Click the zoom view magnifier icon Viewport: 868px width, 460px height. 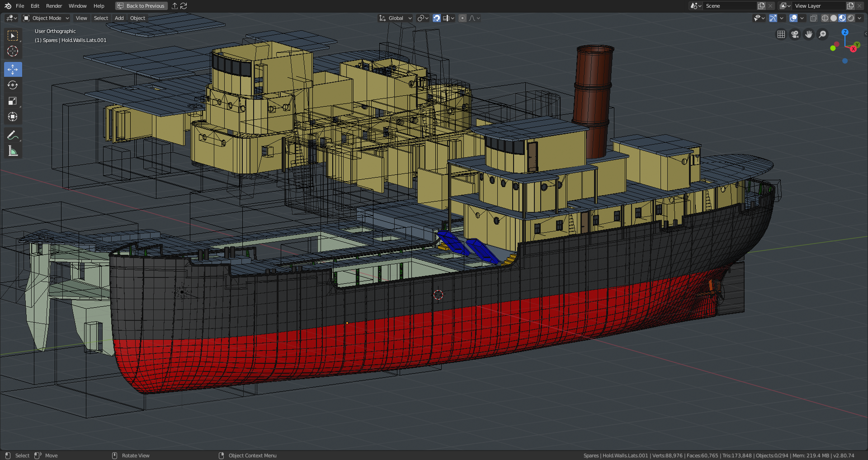823,34
